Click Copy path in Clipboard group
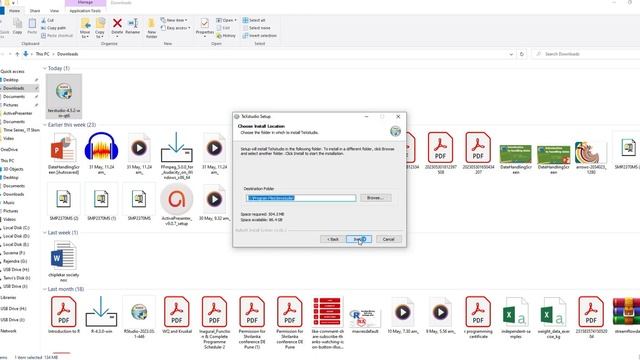Image resolution: width=640 pixels, height=360 pixels. (53, 28)
